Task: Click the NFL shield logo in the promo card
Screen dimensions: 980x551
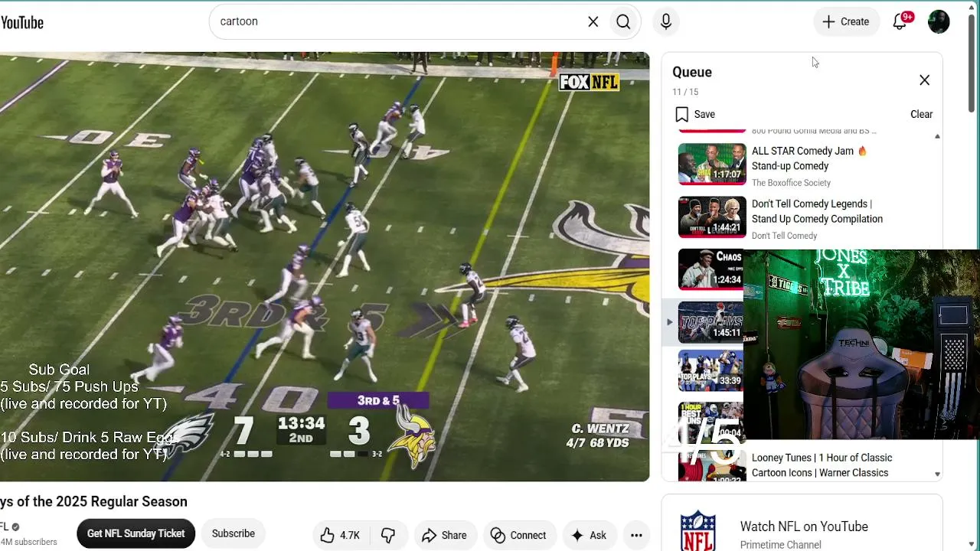Action: [x=698, y=531]
